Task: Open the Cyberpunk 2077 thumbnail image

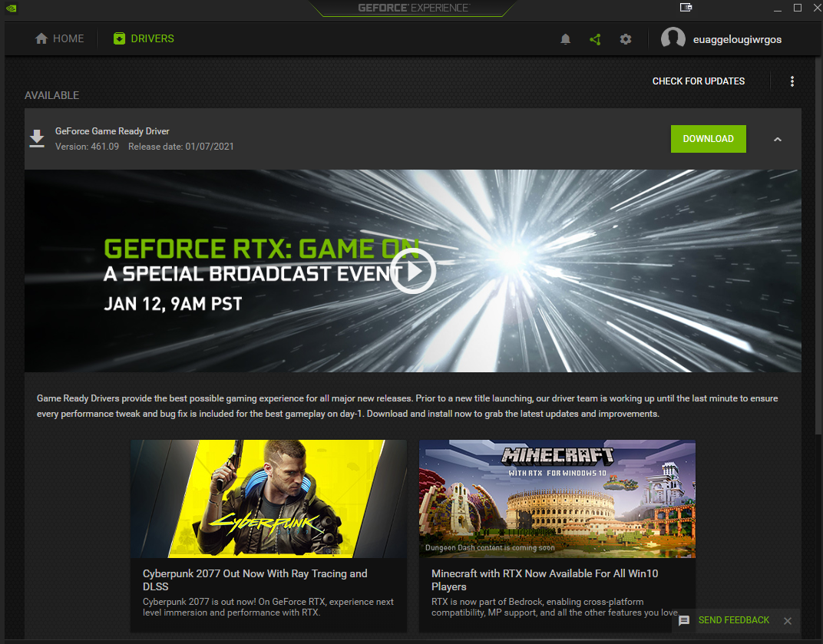Action: click(268, 499)
